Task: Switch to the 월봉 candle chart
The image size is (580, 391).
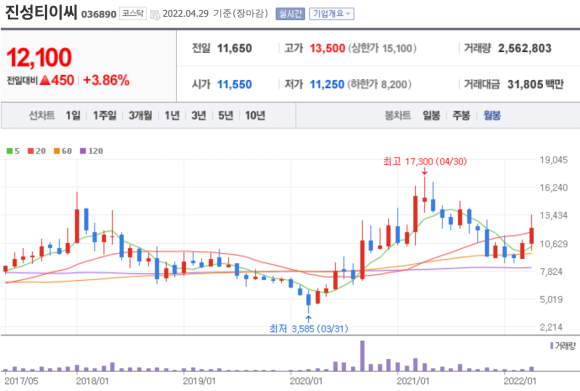Action: (492, 116)
